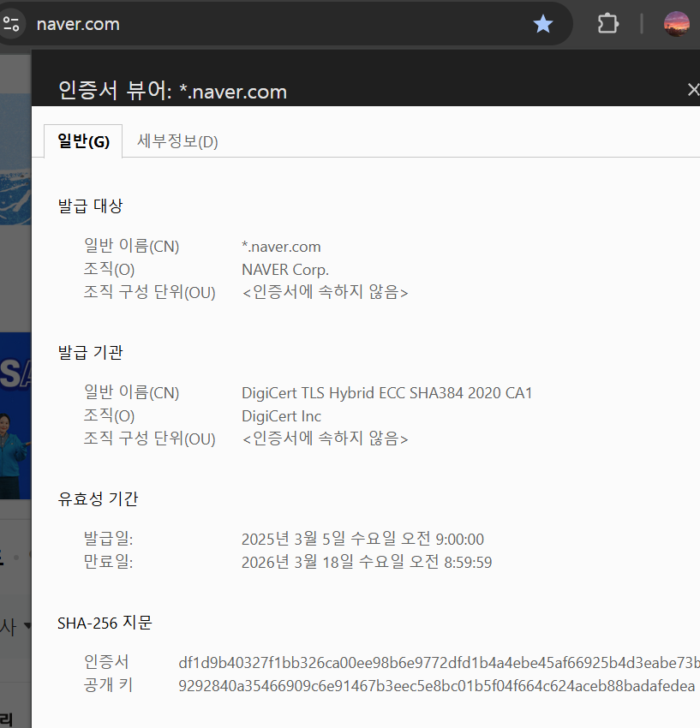Click 일반 이름(CN) label under 발급 기관

pyautogui.click(x=131, y=393)
